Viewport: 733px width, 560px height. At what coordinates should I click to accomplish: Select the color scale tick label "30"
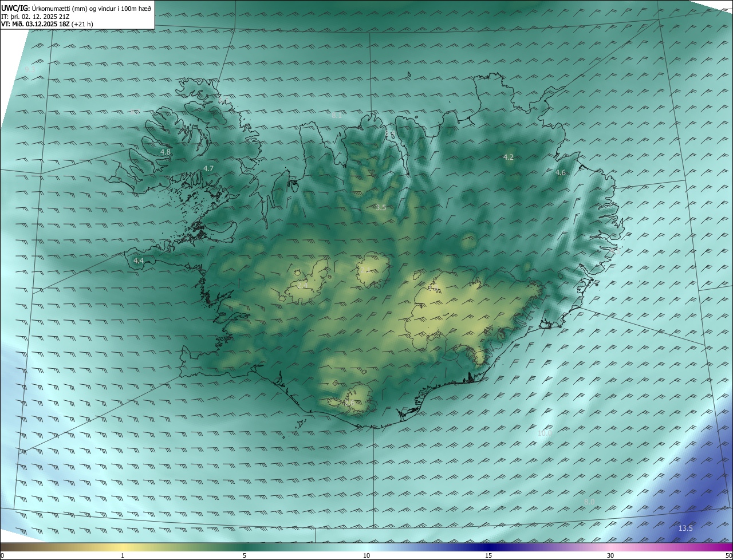[610, 555]
